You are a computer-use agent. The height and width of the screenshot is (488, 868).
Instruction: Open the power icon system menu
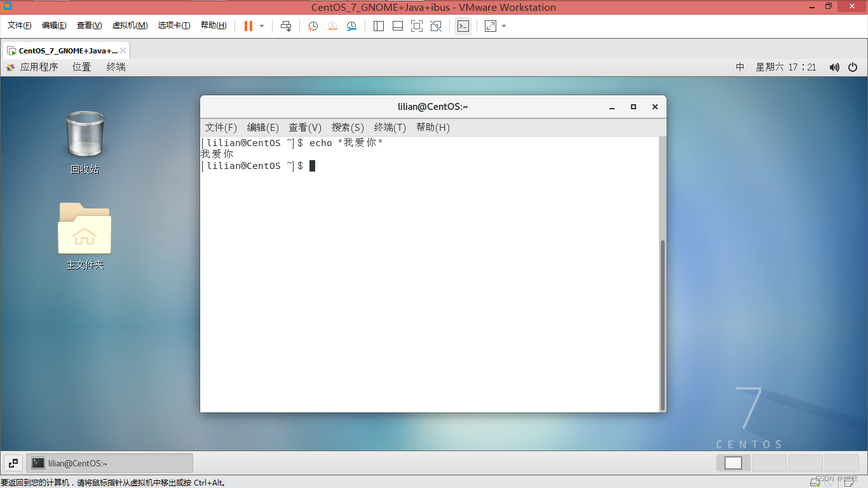pyautogui.click(x=853, y=67)
